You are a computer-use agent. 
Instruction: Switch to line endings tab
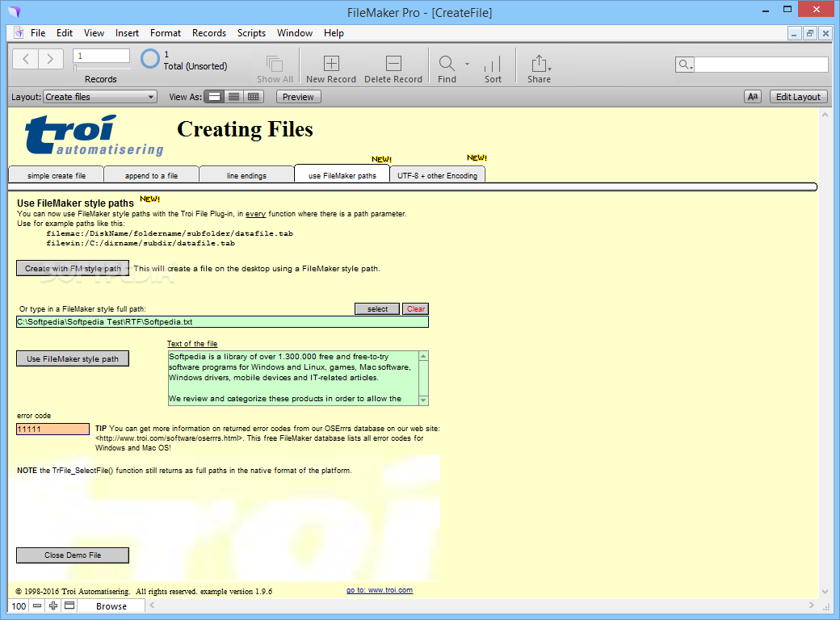tap(246, 175)
